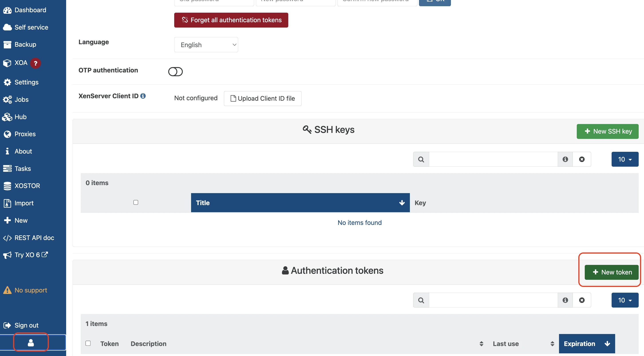Click the Self service cloud icon

coord(7,27)
